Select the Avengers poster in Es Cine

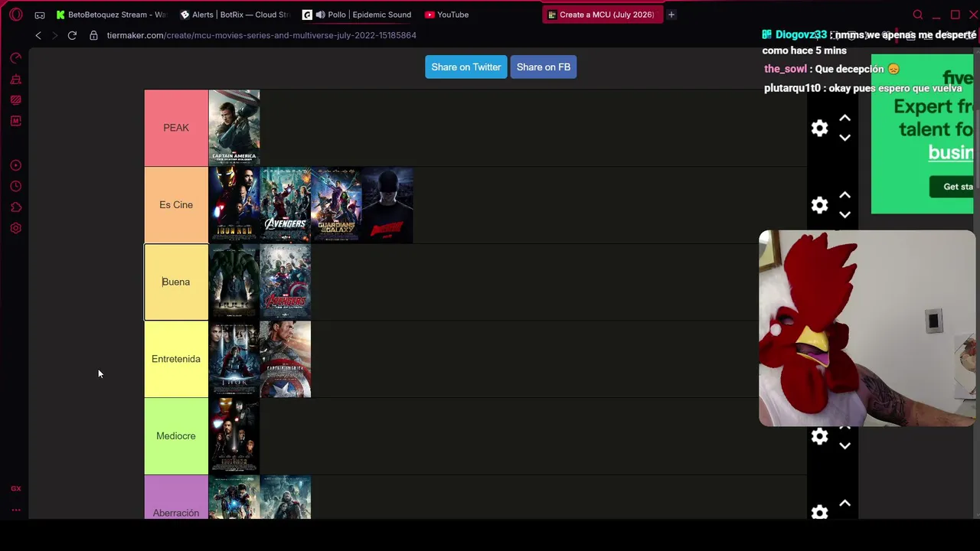[286, 205]
